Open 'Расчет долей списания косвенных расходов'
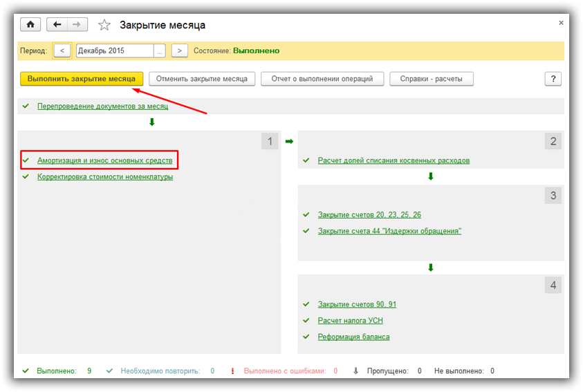 point(394,160)
